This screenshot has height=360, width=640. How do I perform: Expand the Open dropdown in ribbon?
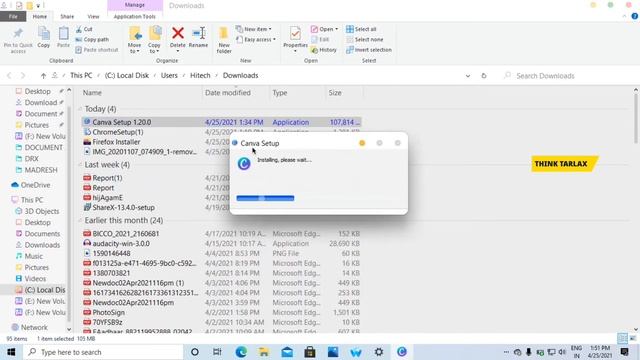pos(324,29)
